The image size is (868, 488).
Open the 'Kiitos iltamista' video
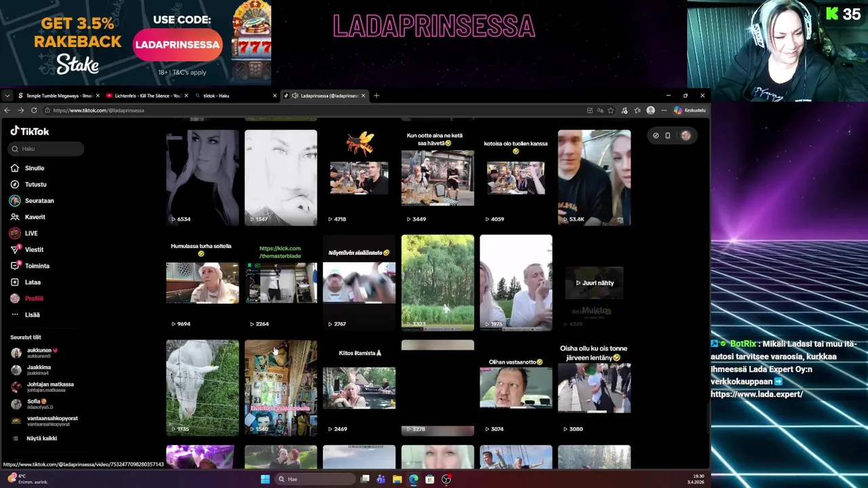point(359,388)
